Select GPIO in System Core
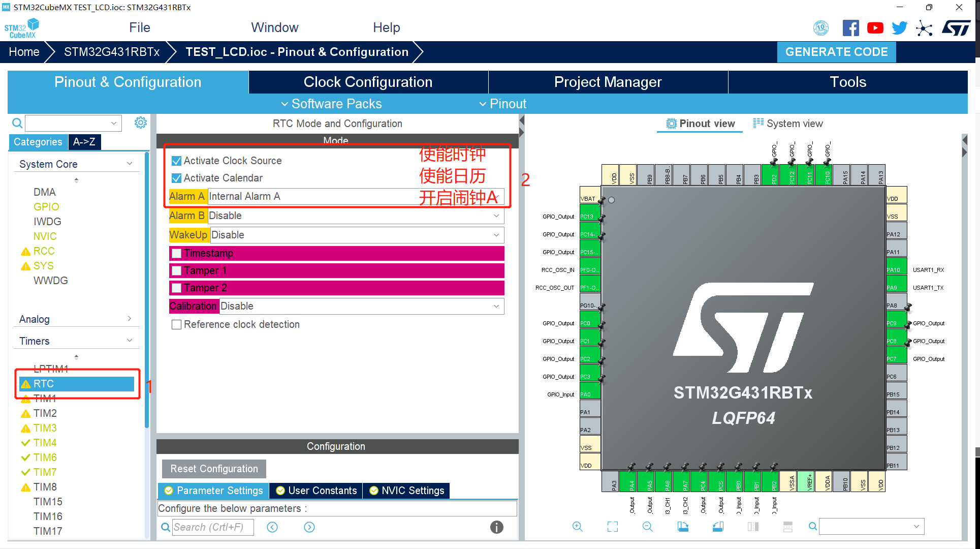The height and width of the screenshot is (549, 980). 46,207
